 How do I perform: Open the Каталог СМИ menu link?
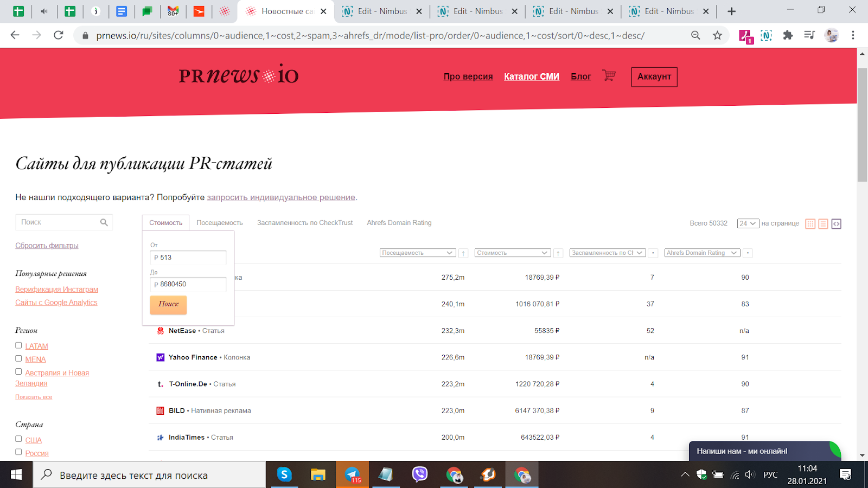click(x=532, y=76)
